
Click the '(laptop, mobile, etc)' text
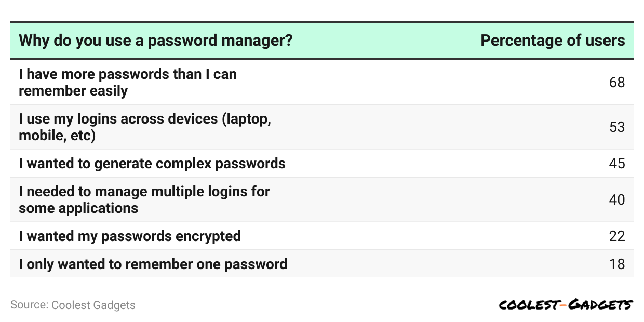coord(145,127)
